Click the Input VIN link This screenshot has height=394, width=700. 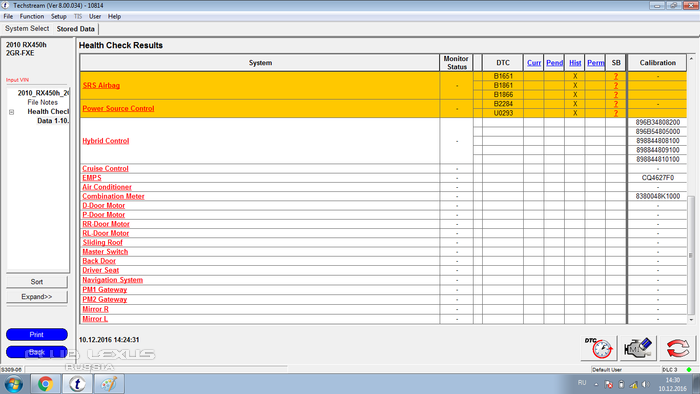pos(17,80)
